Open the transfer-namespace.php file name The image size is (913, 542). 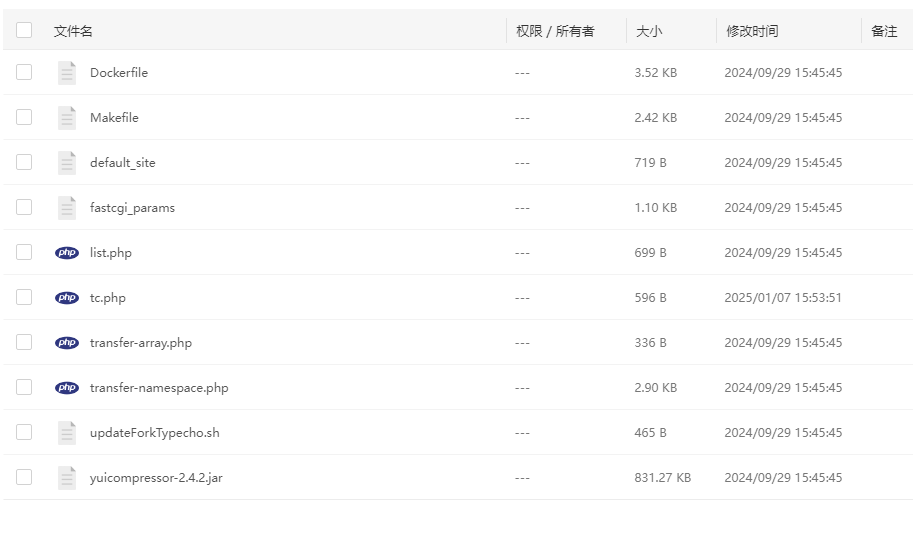point(159,388)
